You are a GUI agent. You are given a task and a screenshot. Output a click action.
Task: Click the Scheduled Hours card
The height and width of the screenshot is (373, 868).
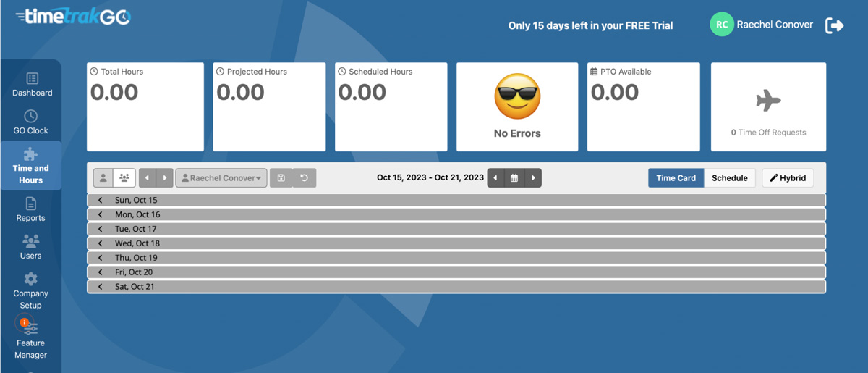pyautogui.click(x=391, y=106)
